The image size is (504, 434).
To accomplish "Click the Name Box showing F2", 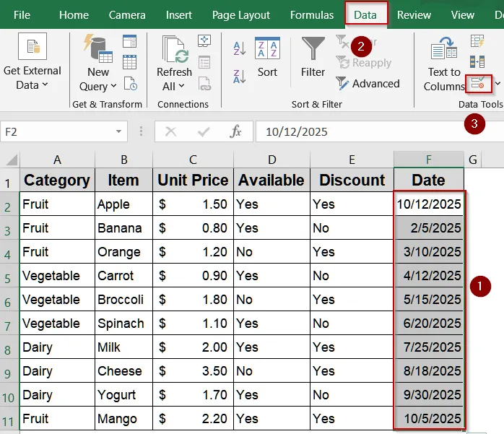I will [57, 131].
